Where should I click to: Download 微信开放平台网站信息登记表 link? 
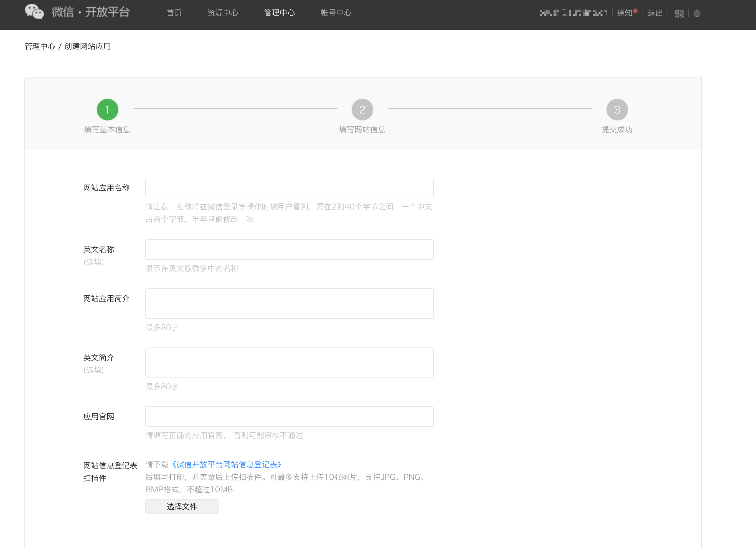click(227, 464)
